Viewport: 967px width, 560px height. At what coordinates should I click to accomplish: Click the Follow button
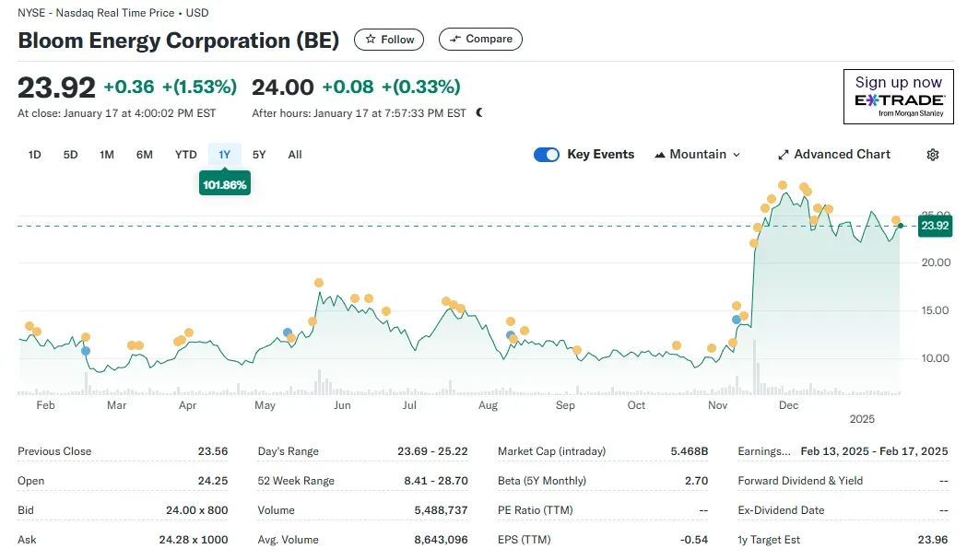(388, 40)
